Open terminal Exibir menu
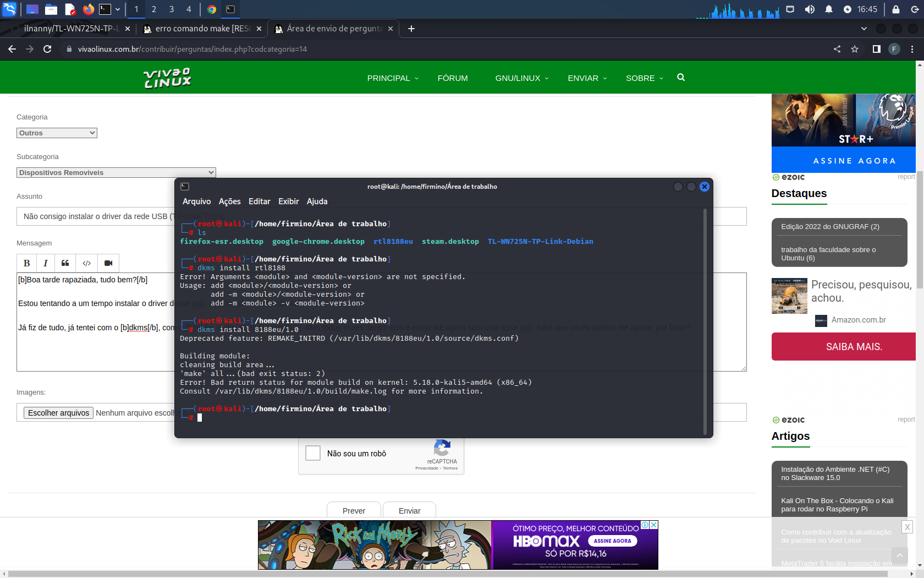924x578 pixels. tap(288, 201)
